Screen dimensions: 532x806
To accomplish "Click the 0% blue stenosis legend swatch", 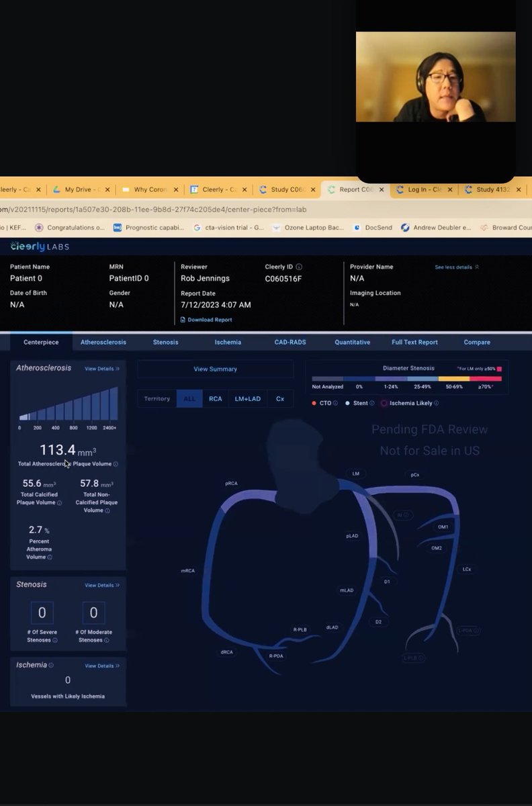I will tap(359, 379).
